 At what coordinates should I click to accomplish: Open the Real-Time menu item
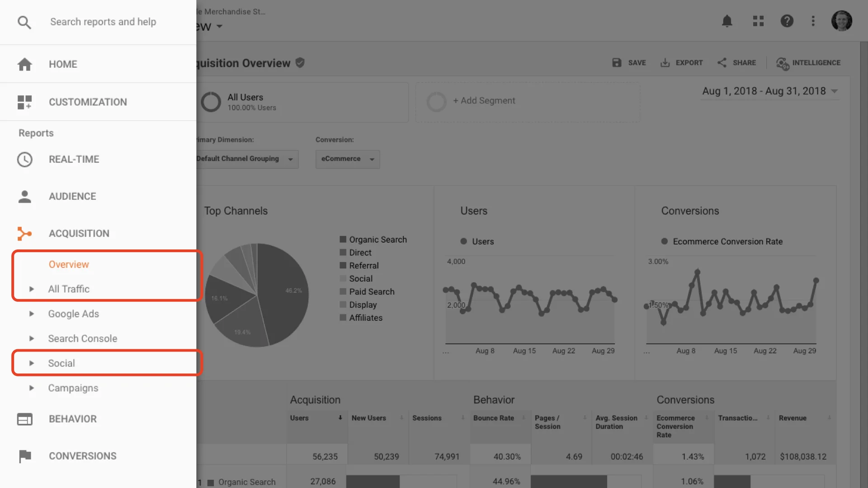coord(74,159)
